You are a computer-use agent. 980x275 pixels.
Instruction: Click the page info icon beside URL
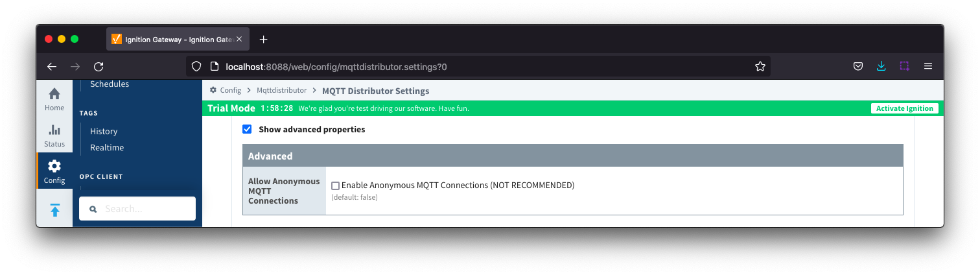pos(215,66)
